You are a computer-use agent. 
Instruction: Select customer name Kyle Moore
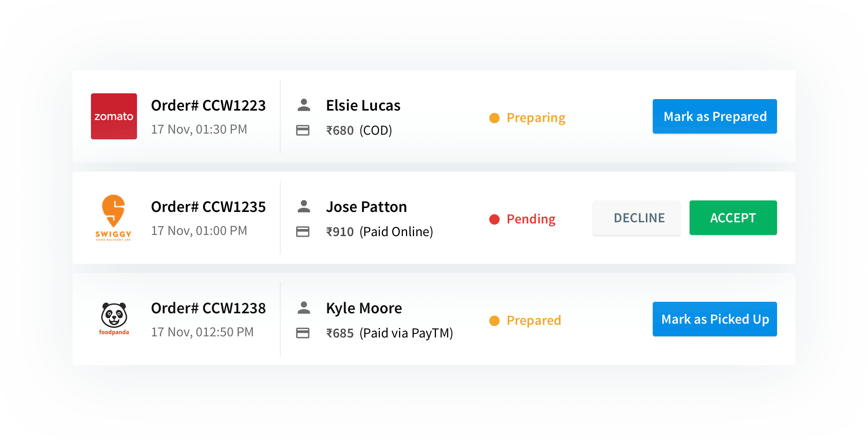point(364,308)
